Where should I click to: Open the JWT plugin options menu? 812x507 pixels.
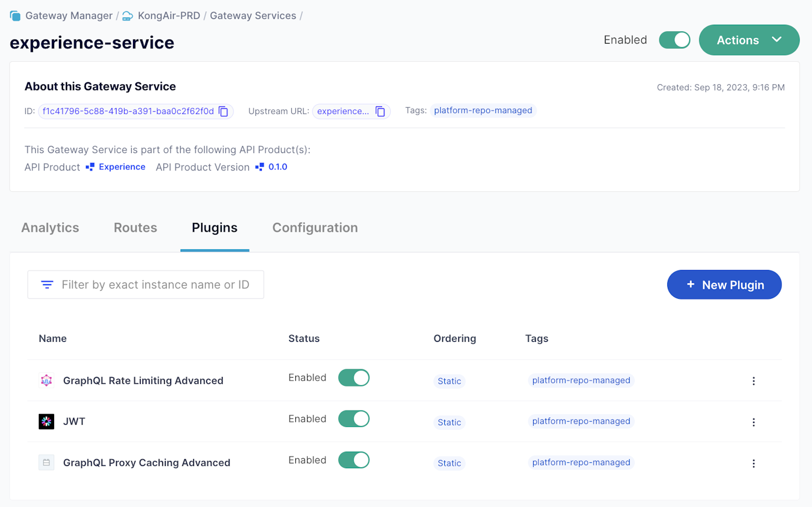pyautogui.click(x=754, y=422)
